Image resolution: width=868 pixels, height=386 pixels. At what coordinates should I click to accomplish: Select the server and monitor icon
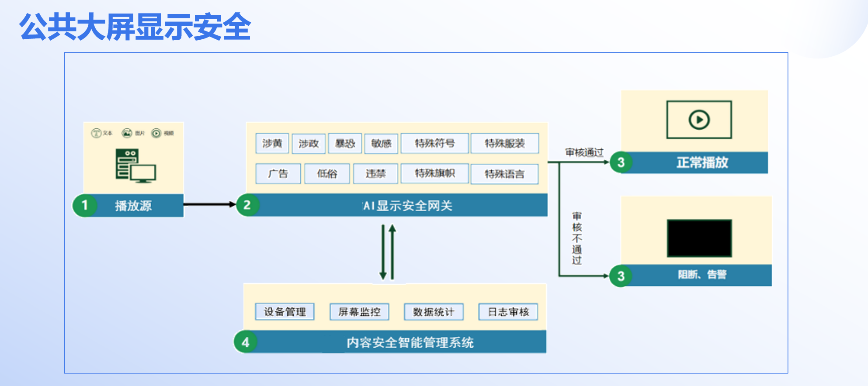pos(135,166)
